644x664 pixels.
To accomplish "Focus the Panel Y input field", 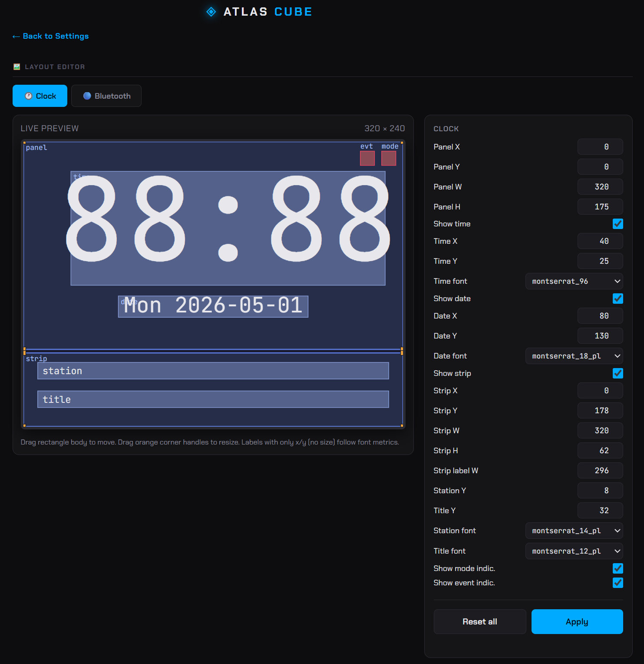I will (600, 167).
